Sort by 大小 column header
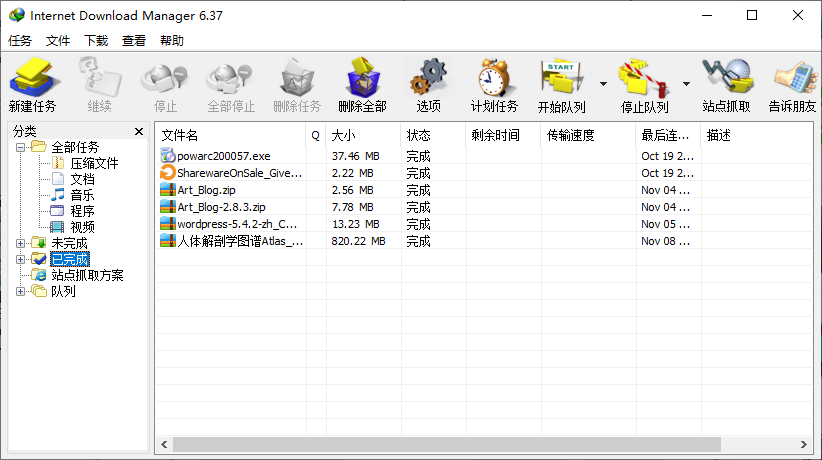 tap(363, 135)
